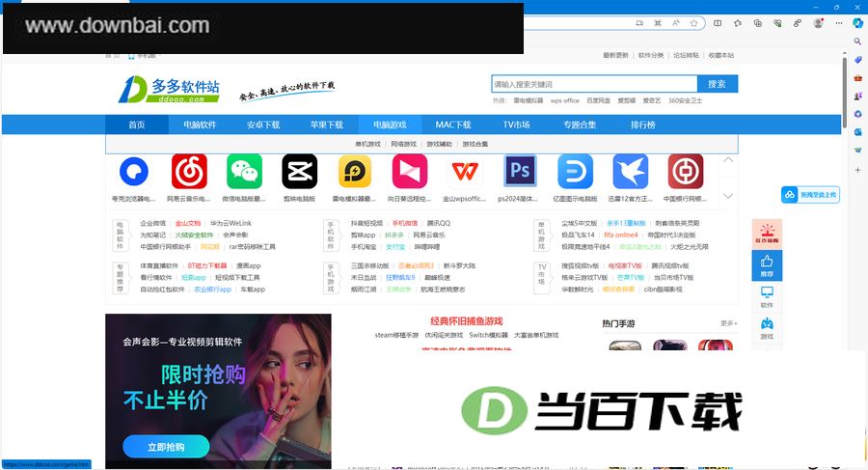The width and height of the screenshot is (868, 470).
Task: Open the 电脑软件 navigation tab
Action: click(200, 124)
